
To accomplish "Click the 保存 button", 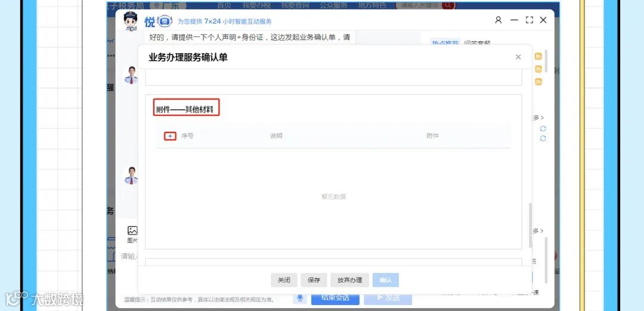I will click(314, 280).
